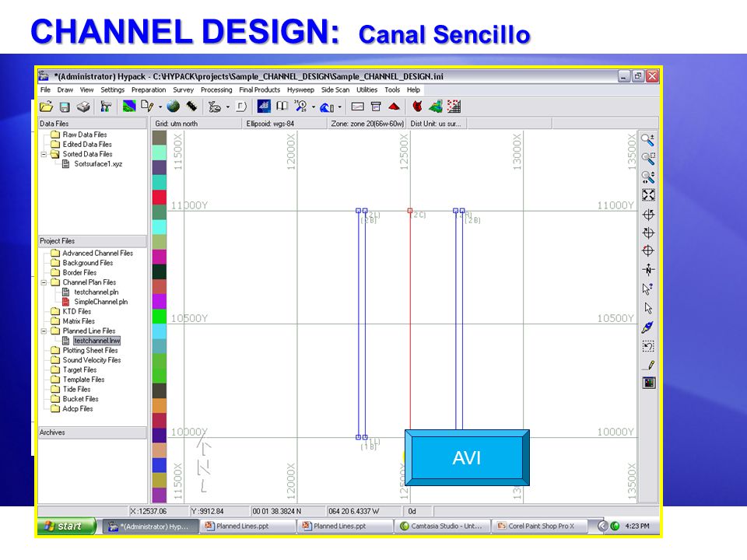The height and width of the screenshot is (560, 747).
Task: Select the Matrix Files folder
Action: [79, 321]
